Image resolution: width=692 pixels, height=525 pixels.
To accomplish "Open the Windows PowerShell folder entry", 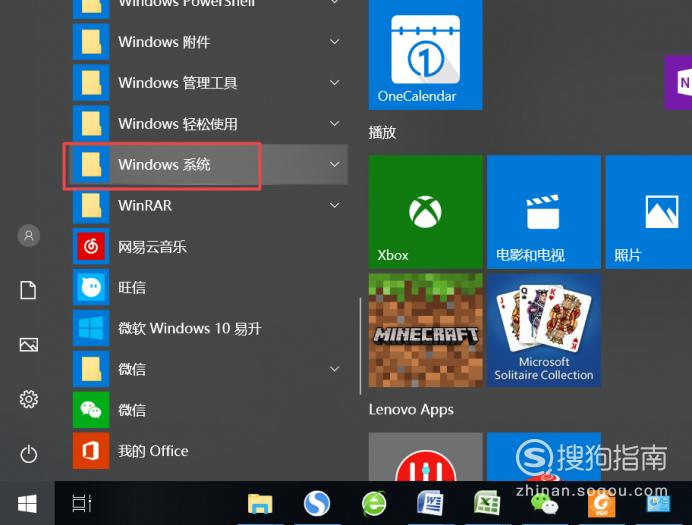I will [211, 7].
